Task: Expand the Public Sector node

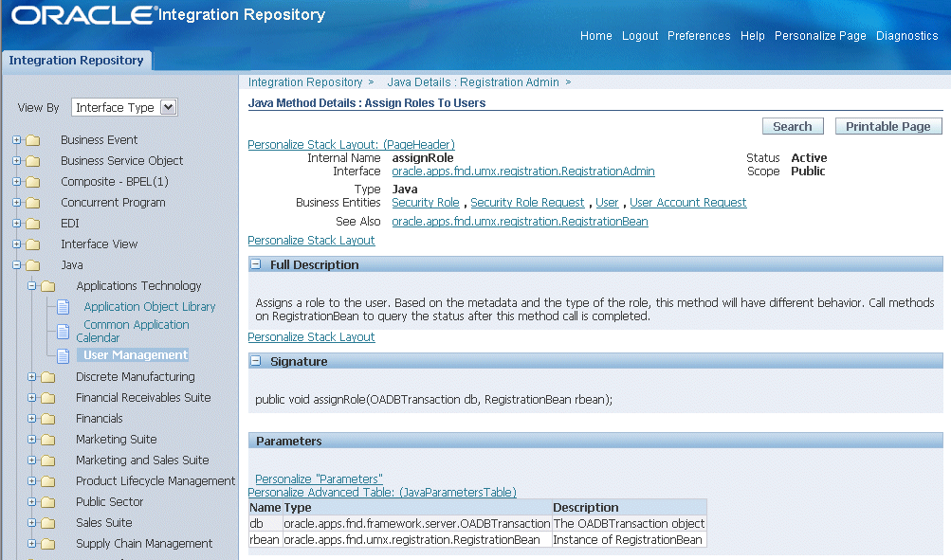Action: click(32, 502)
